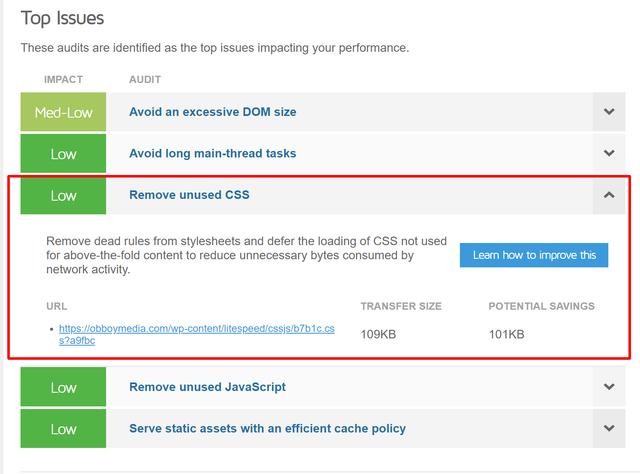
Task: Click the URL column header
Action: [57, 306]
